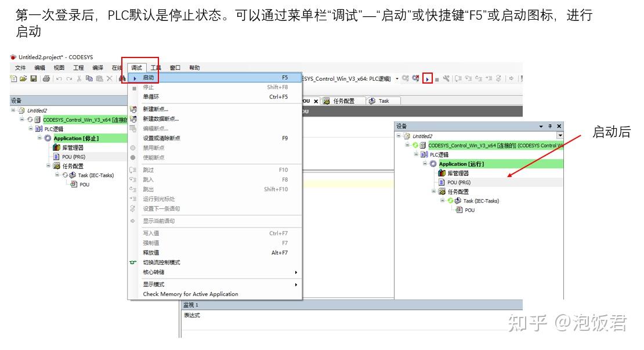Click the Open project folder icon
The height and width of the screenshot is (350, 644).
point(23,78)
